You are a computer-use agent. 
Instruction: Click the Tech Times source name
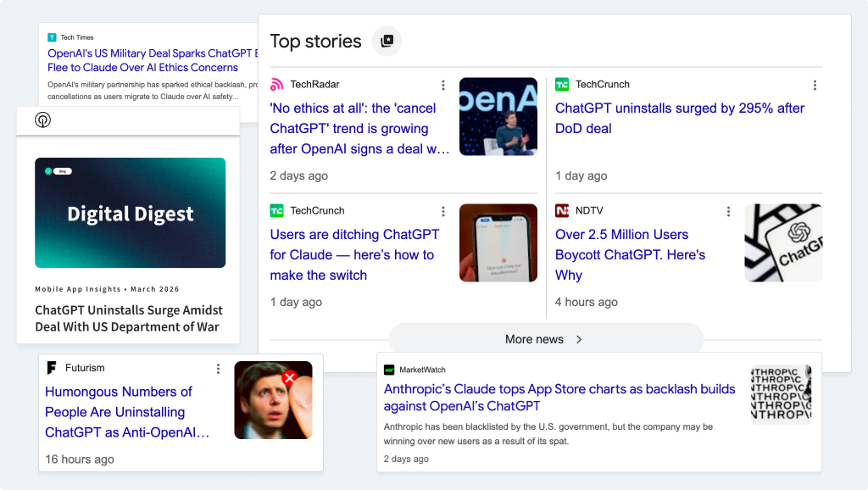[77, 37]
